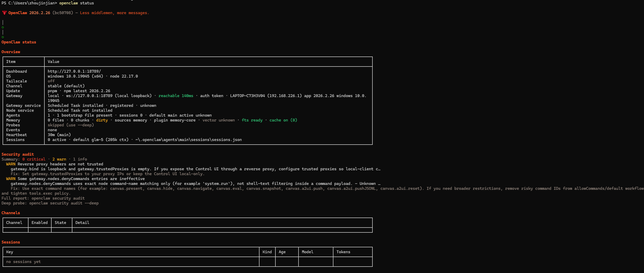Click the red OpenClaw lobster icon

4,13
